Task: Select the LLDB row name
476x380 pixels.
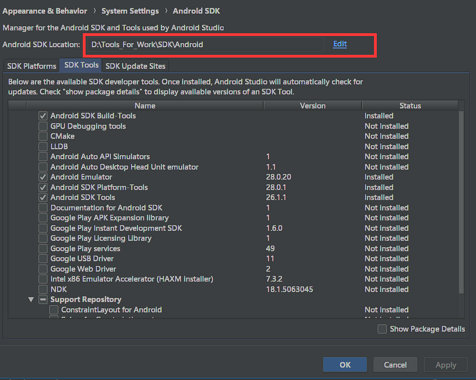Action: (x=59, y=146)
